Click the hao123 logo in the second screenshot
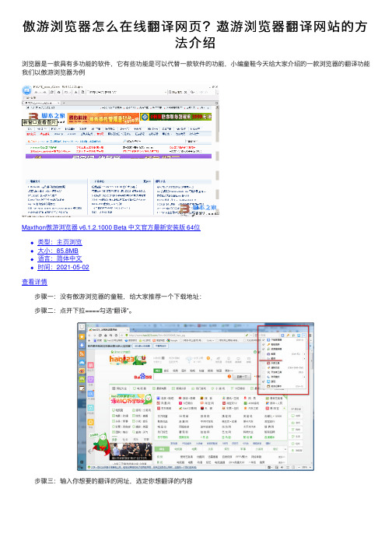This screenshot has width=392, height=555. coord(128,360)
